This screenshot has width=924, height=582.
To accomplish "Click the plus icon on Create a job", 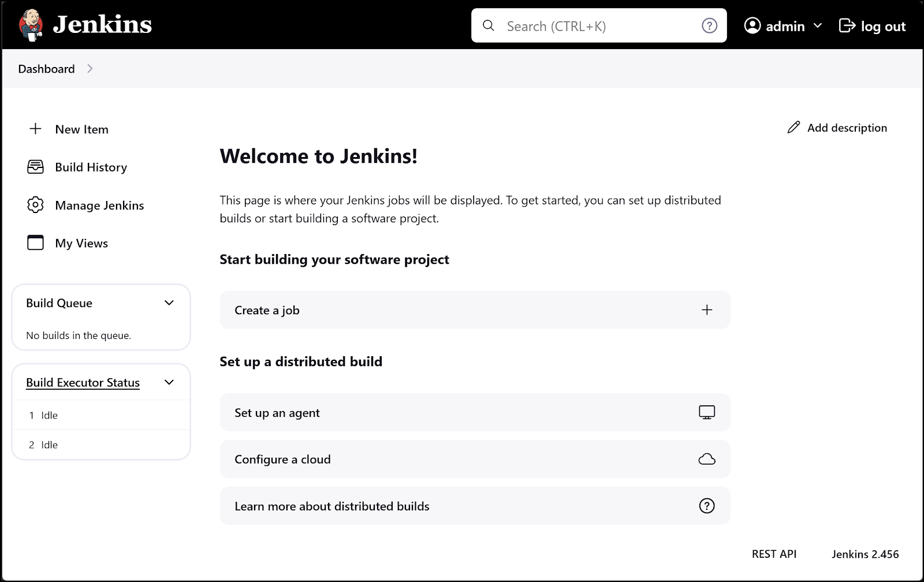I will [707, 310].
